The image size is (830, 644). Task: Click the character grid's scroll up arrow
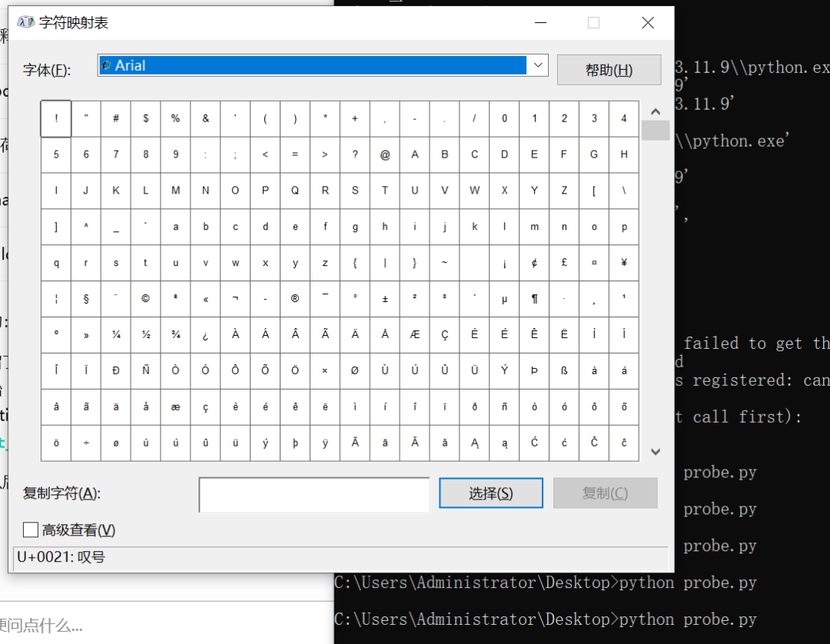point(656,111)
